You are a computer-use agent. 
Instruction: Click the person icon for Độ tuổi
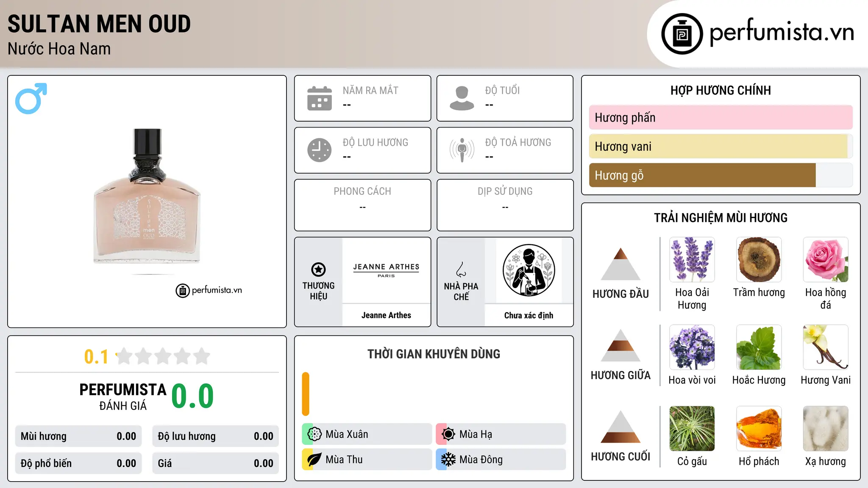coord(462,98)
